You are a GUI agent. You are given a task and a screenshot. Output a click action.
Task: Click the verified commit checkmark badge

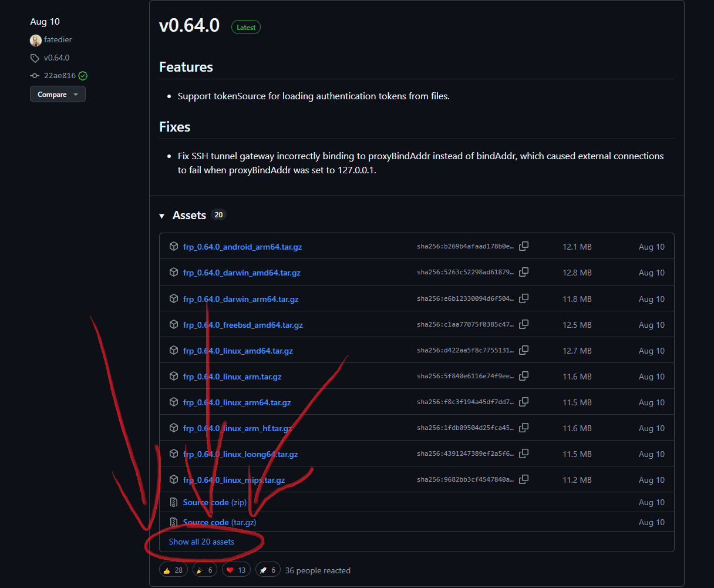(x=83, y=76)
